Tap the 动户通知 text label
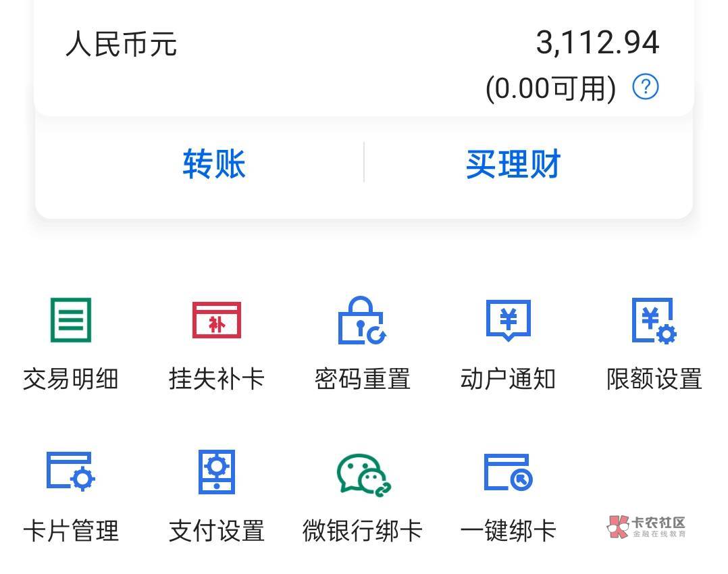 (x=508, y=379)
